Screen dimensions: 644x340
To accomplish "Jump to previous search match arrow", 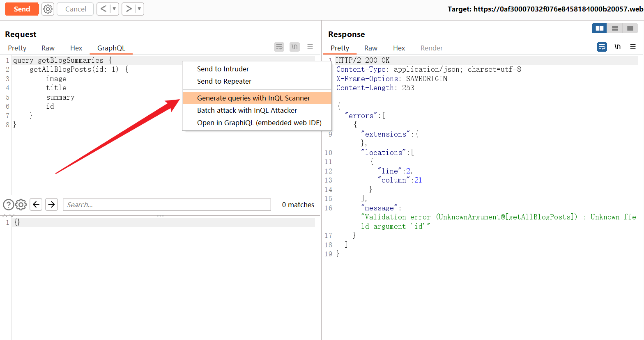I will (x=36, y=204).
